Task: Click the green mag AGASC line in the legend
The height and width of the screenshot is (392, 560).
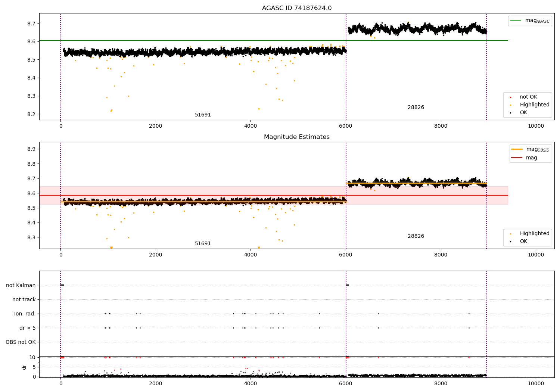Action: pyautogui.click(x=516, y=21)
